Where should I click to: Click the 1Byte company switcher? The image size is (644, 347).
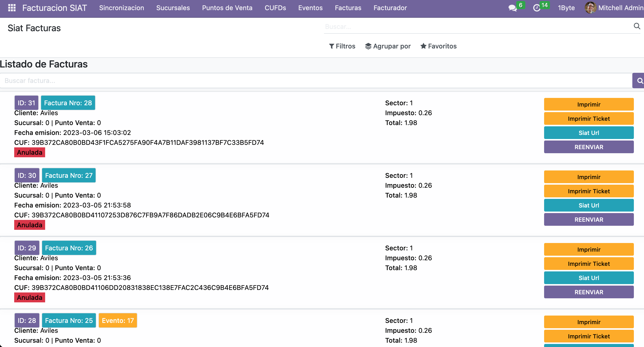tap(566, 8)
